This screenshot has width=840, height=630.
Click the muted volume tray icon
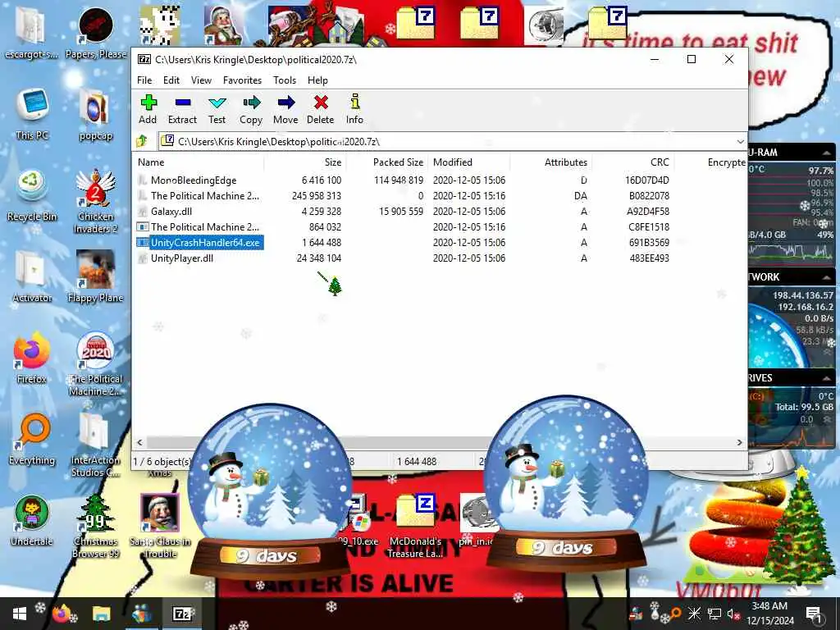(733, 613)
